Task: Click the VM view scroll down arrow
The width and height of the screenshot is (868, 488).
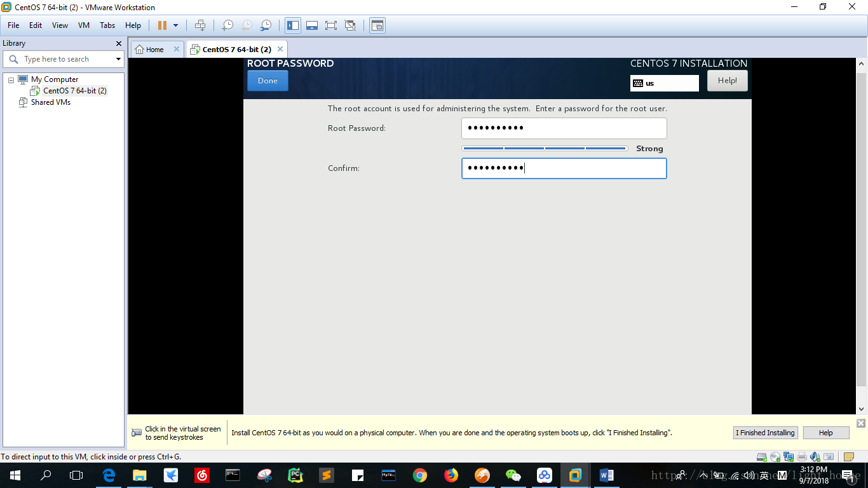Action: (x=862, y=410)
